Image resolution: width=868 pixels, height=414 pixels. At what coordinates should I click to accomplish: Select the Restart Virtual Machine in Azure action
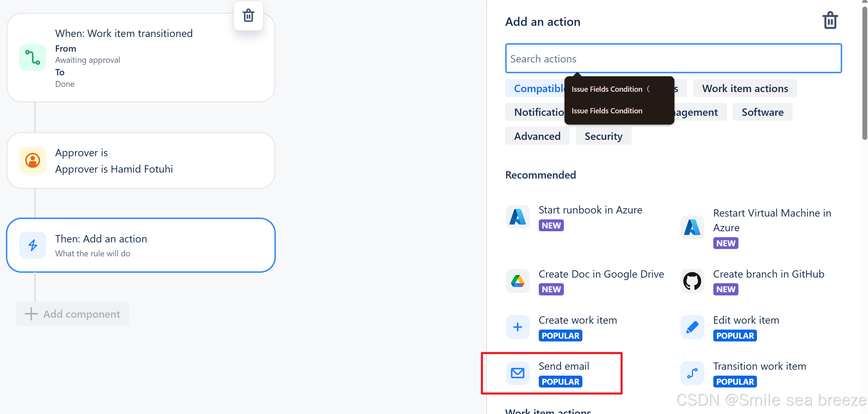tap(772, 220)
